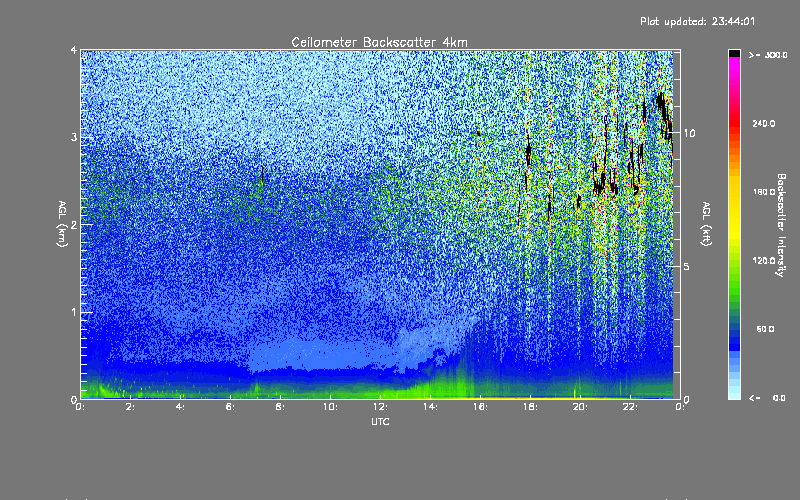Click the UTC x-axis label
This screenshot has width=800, height=500.
tap(380, 422)
